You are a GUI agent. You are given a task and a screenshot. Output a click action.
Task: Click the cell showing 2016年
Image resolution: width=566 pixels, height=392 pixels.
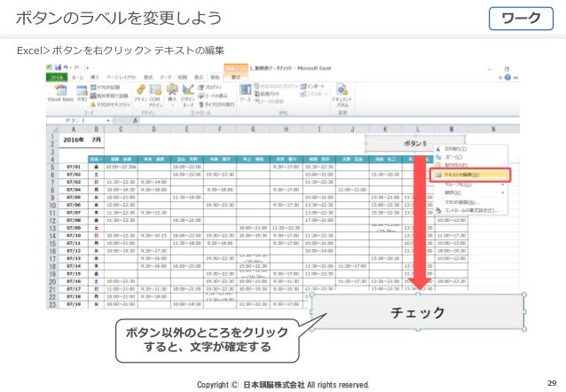pyautogui.click(x=74, y=140)
